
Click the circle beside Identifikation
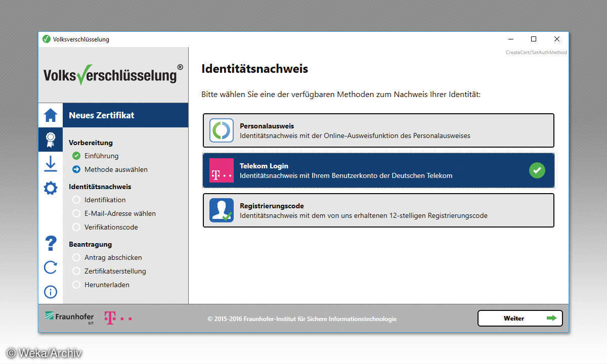click(76, 200)
